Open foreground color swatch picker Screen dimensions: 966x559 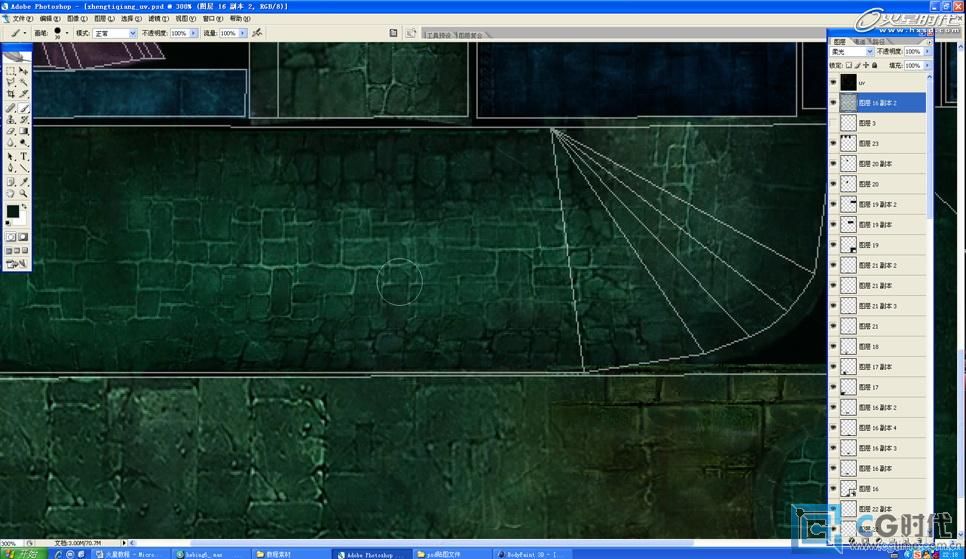tap(12, 211)
